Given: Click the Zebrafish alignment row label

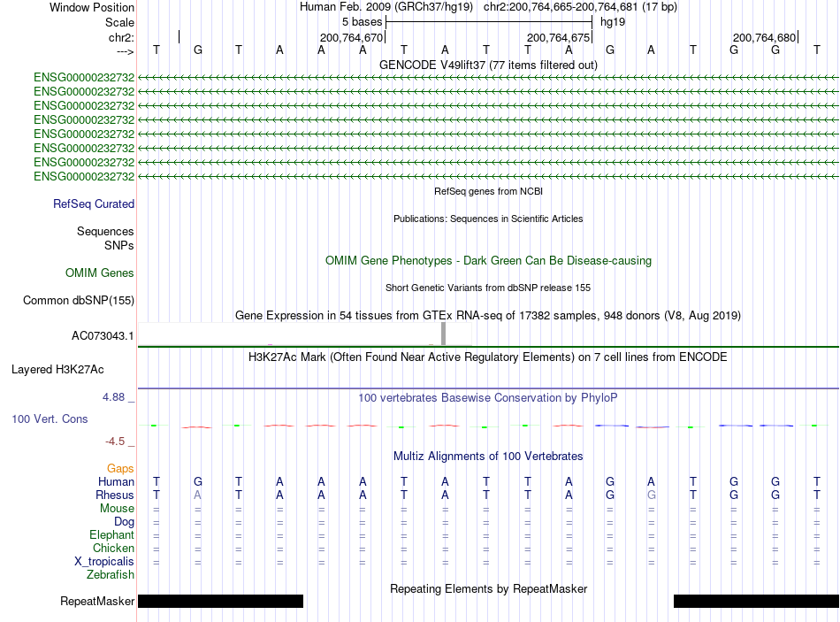Looking at the screenshot, I should tap(111, 574).
